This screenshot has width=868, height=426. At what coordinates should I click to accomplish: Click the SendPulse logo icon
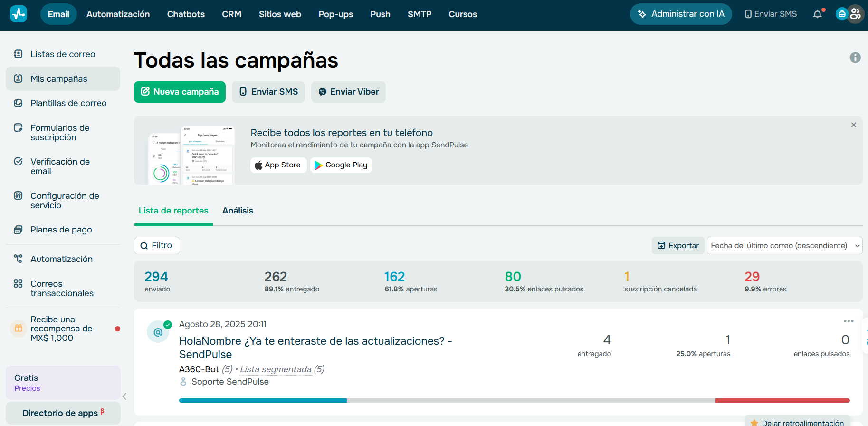click(19, 14)
